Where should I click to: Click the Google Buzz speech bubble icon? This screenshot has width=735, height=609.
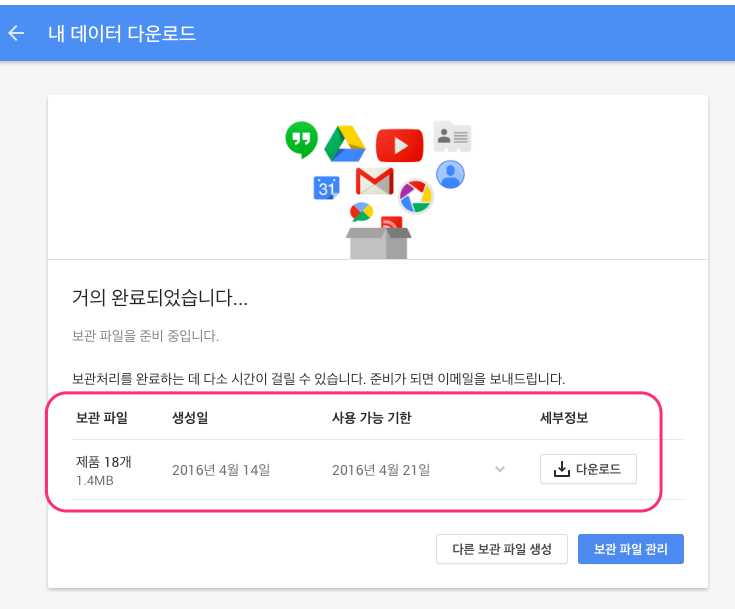(x=361, y=212)
